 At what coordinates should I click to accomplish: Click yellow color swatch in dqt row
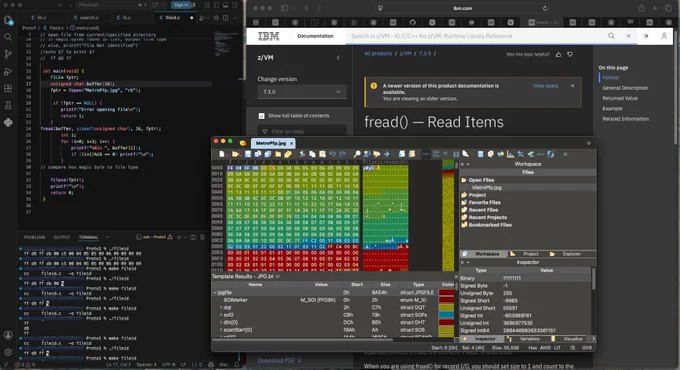point(446,308)
